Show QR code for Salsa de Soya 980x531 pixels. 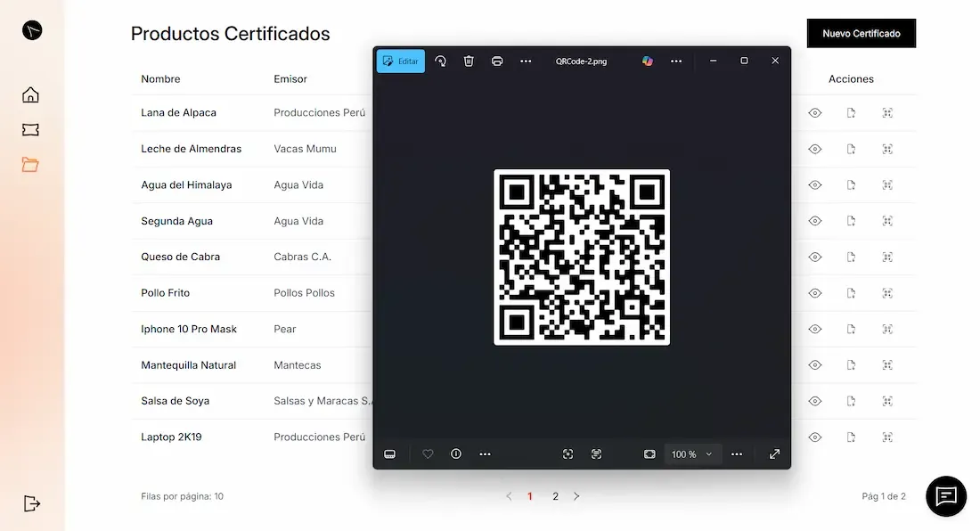pos(887,401)
